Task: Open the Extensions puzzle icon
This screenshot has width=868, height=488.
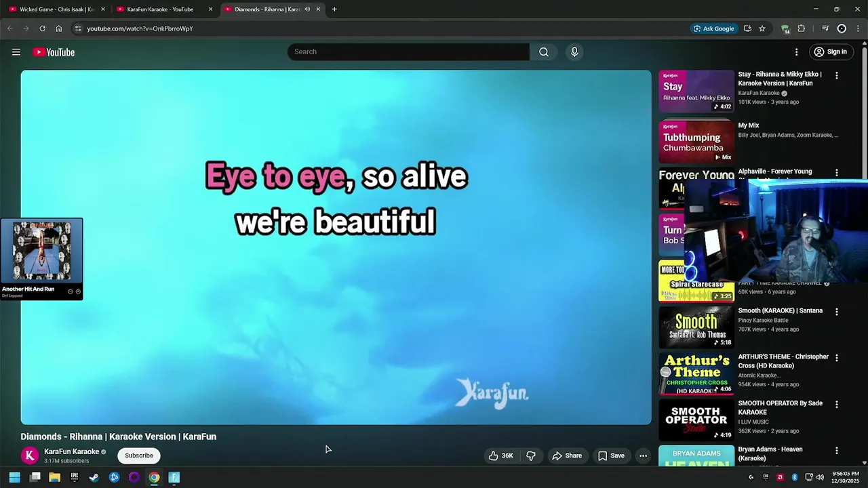Action: [802, 28]
